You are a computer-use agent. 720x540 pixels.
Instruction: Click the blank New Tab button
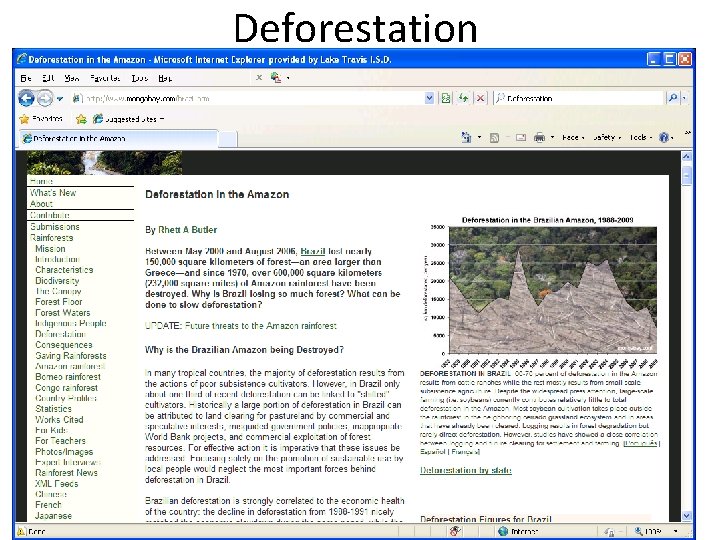click(x=228, y=139)
